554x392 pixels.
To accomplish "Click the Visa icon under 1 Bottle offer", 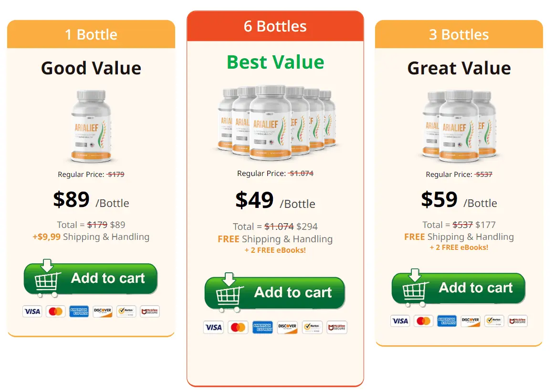I will [x=32, y=311].
